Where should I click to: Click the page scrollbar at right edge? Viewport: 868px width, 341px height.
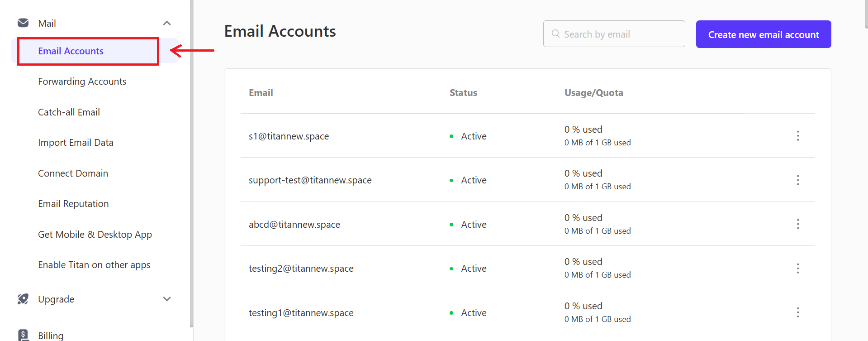(866, 14)
